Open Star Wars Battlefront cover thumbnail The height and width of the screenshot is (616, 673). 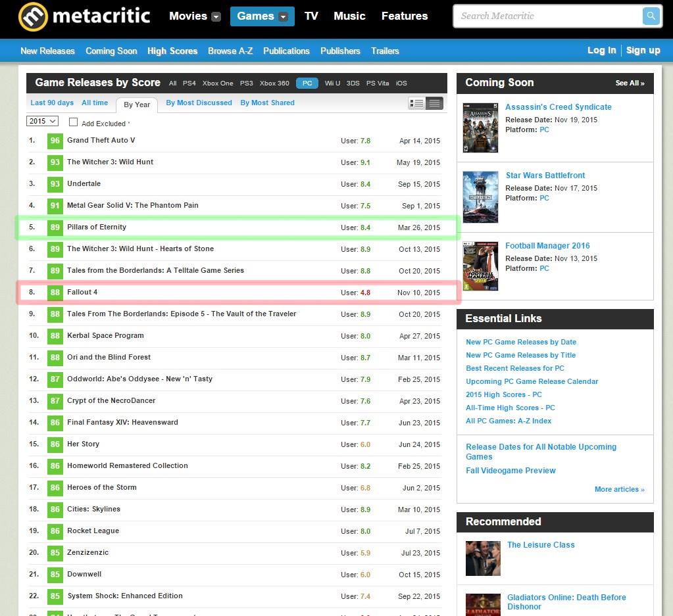coord(480,197)
